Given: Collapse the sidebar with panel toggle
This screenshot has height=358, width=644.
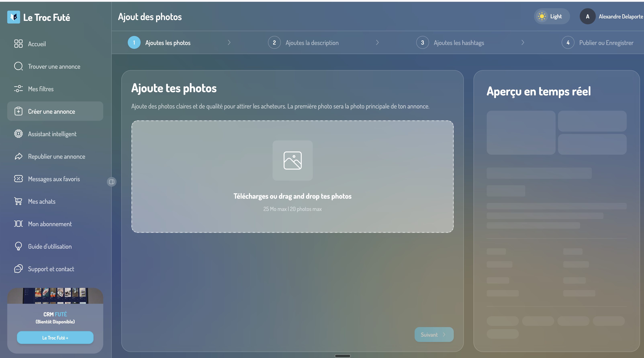Looking at the screenshot, I should click(112, 182).
